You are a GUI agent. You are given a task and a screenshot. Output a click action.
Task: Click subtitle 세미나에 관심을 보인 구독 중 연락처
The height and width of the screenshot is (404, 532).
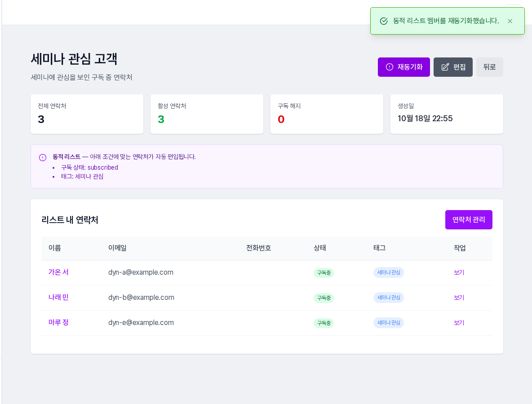(81, 77)
